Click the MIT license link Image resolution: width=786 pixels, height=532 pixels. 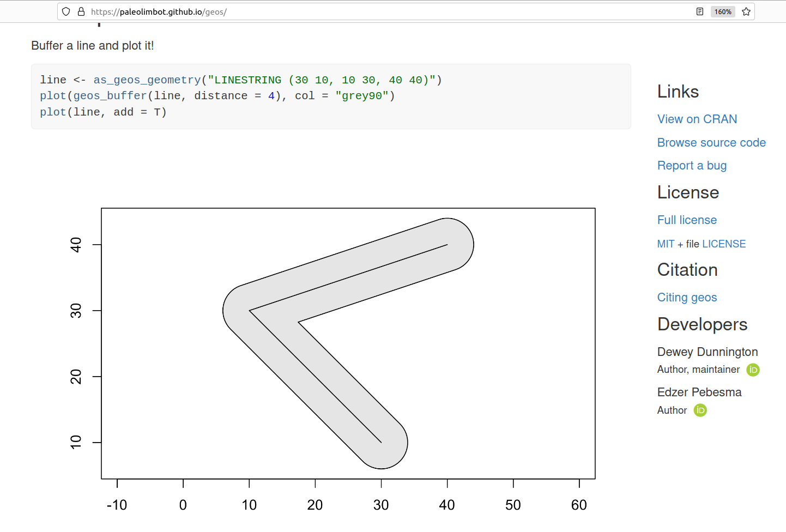click(666, 244)
